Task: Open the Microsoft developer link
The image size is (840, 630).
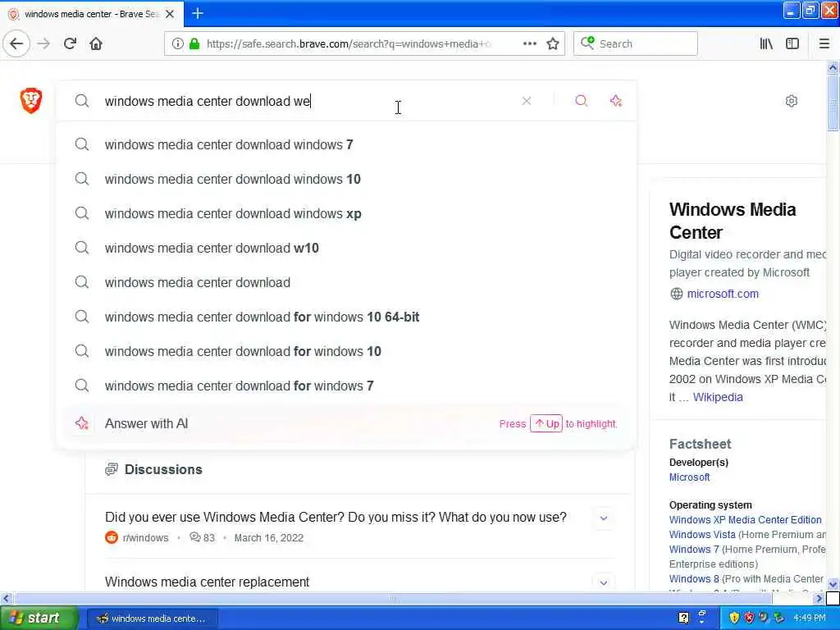Action: pos(689,477)
